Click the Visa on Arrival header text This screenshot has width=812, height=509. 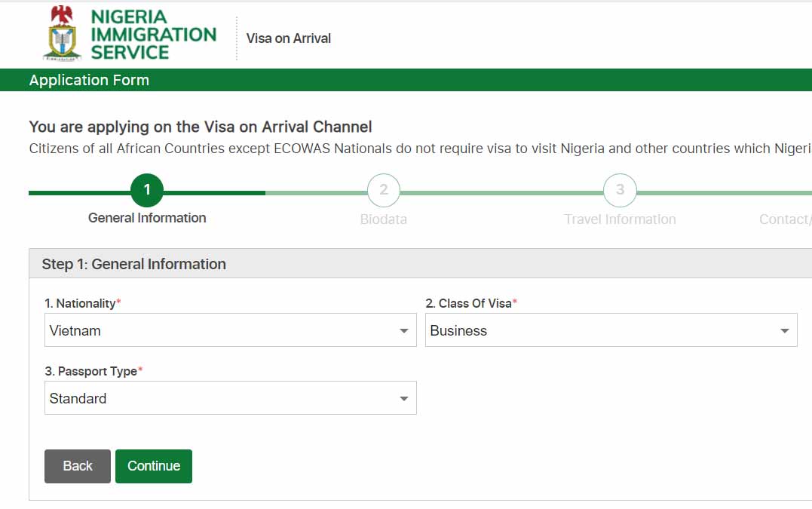(x=288, y=38)
